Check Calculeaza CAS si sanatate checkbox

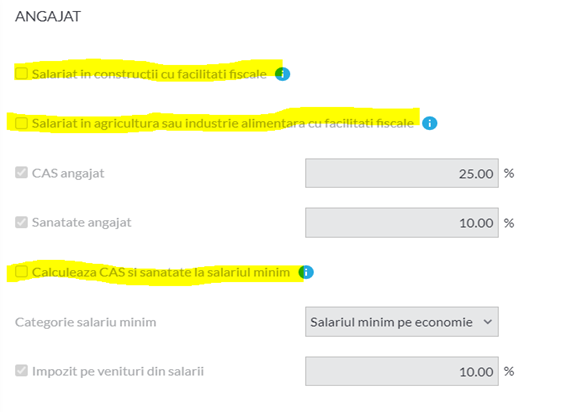click(x=21, y=272)
